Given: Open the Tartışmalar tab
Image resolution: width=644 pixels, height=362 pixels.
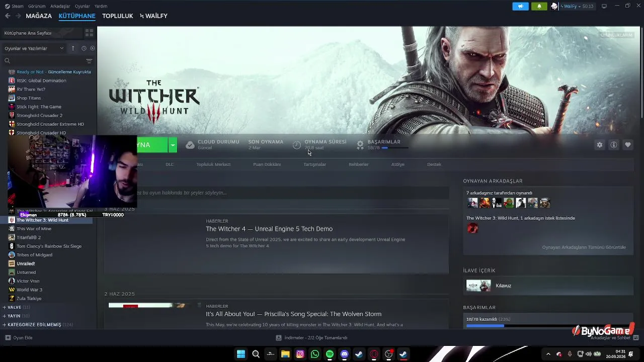Looking at the screenshot, I should pyautogui.click(x=314, y=164).
